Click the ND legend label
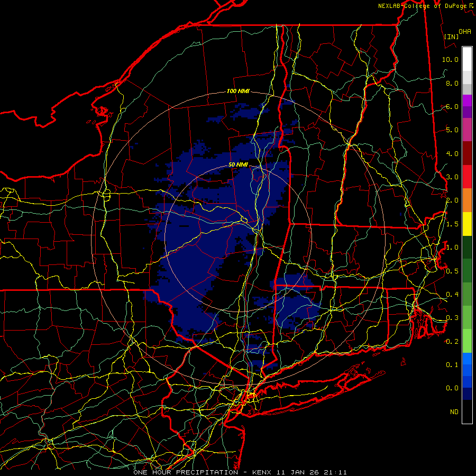The image size is (476, 476). (x=454, y=412)
